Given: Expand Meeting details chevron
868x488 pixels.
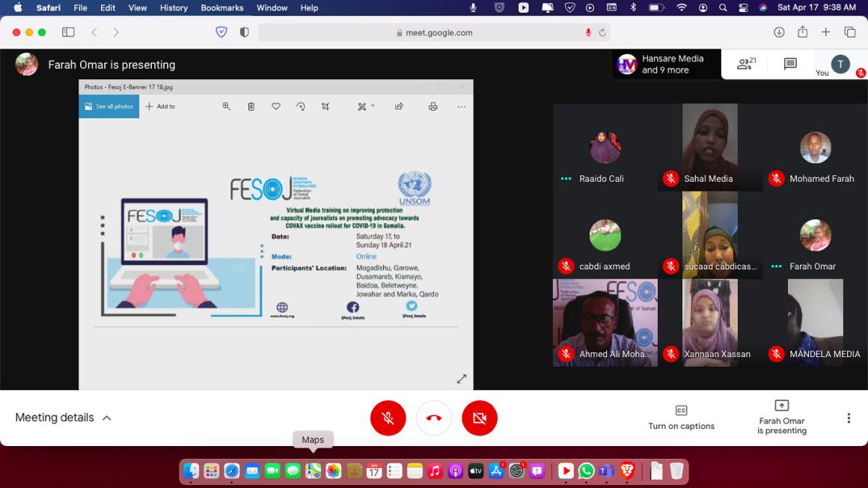Looking at the screenshot, I should 107,418.
